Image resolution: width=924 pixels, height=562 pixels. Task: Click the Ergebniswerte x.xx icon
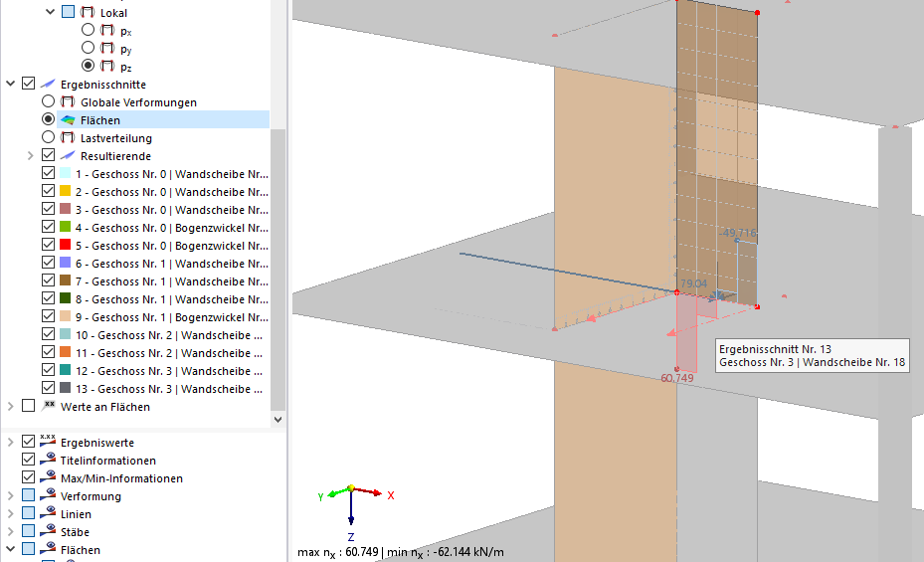coord(48,442)
